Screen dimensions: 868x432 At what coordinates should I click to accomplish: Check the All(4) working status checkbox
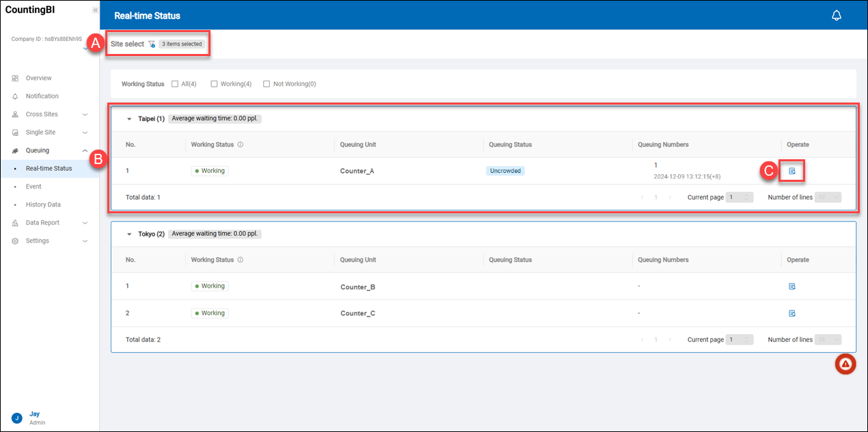click(x=176, y=84)
